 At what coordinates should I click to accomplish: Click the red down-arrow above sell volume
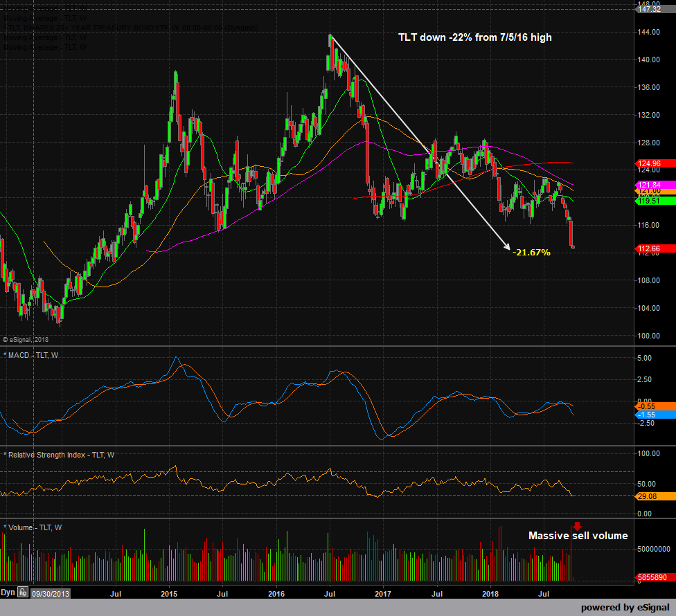pyautogui.click(x=577, y=526)
